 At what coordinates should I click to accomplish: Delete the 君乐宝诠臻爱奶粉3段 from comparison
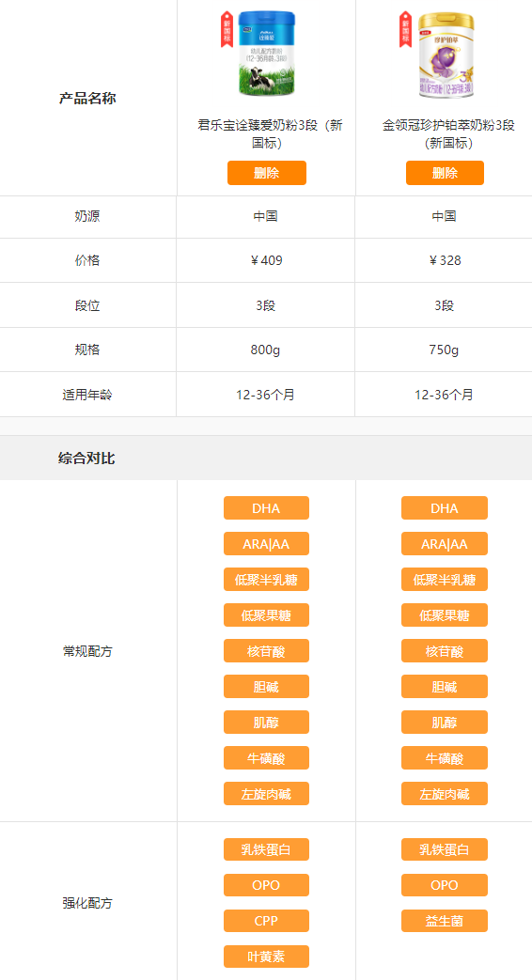(267, 173)
